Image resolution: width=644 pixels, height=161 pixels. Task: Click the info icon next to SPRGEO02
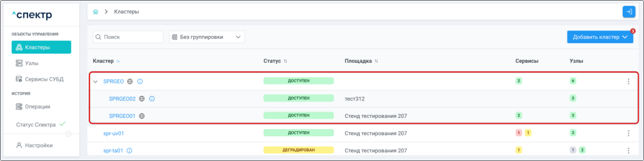[152, 99]
